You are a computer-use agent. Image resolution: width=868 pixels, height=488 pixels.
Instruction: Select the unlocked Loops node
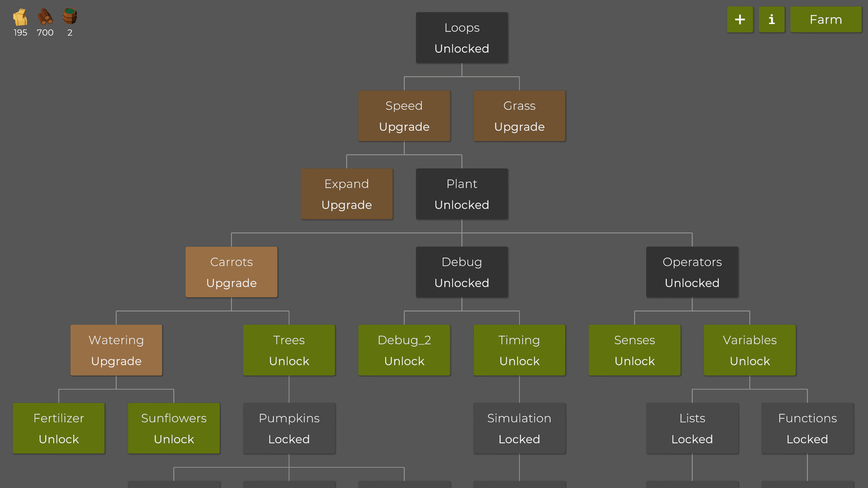pos(462,38)
